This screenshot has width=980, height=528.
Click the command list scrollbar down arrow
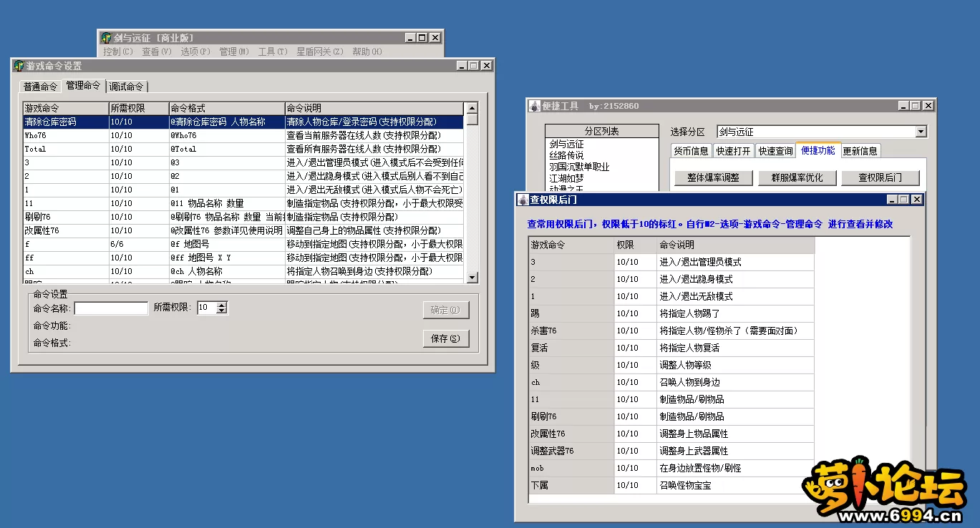click(472, 278)
